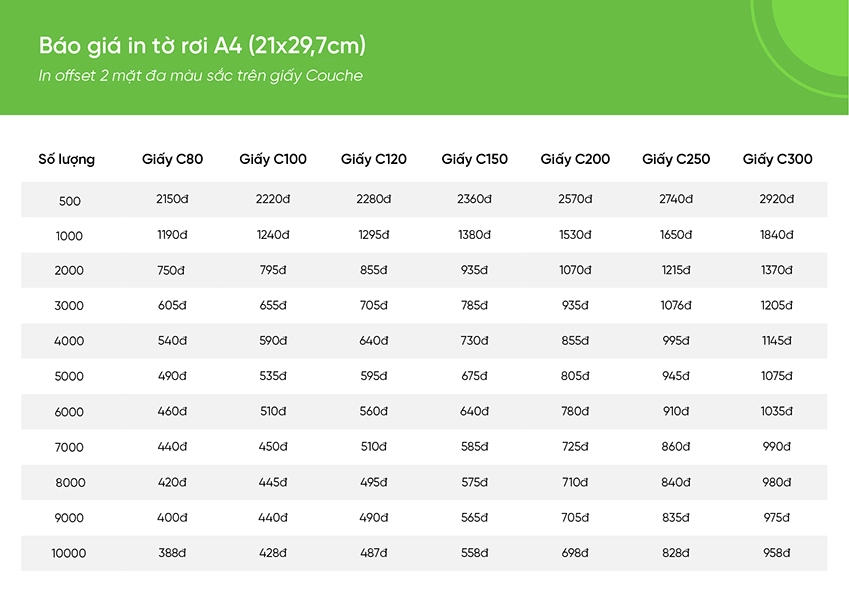Screen dimensions: 849x600
Task: Click the "Giấy C250" column header
Action: pos(676,159)
